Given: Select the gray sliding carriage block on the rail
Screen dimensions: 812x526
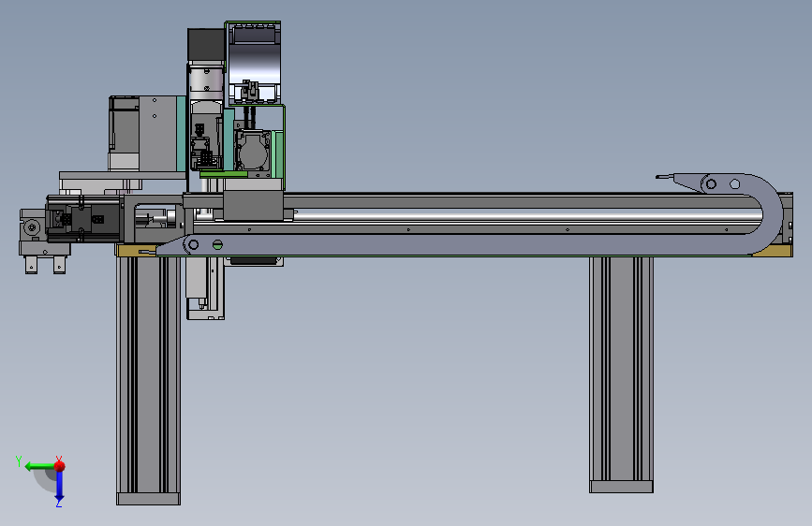Looking at the screenshot, I should pos(254,205).
